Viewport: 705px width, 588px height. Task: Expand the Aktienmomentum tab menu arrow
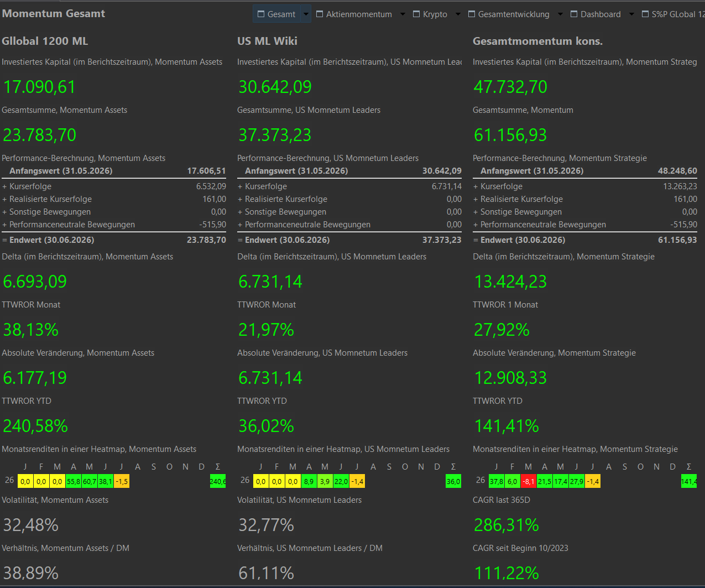[x=403, y=14]
